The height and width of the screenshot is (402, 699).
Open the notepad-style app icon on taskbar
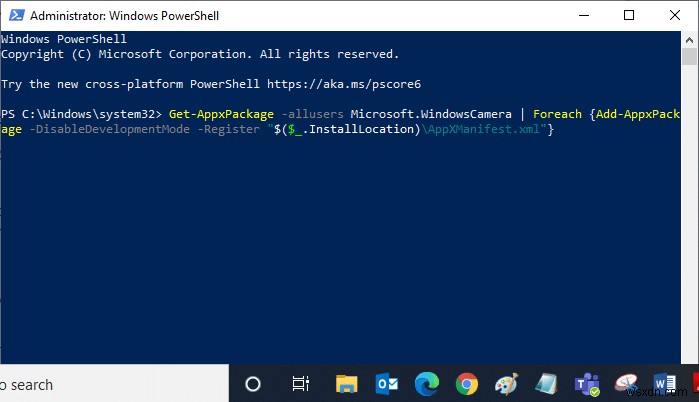click(x=547, y=384)
